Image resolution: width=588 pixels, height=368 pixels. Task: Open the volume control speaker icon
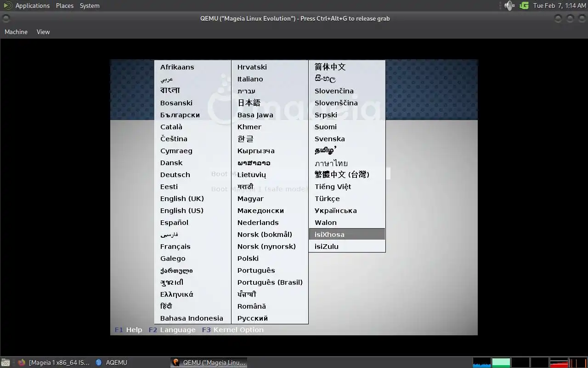pyautogui.click(x=509, y=6)
